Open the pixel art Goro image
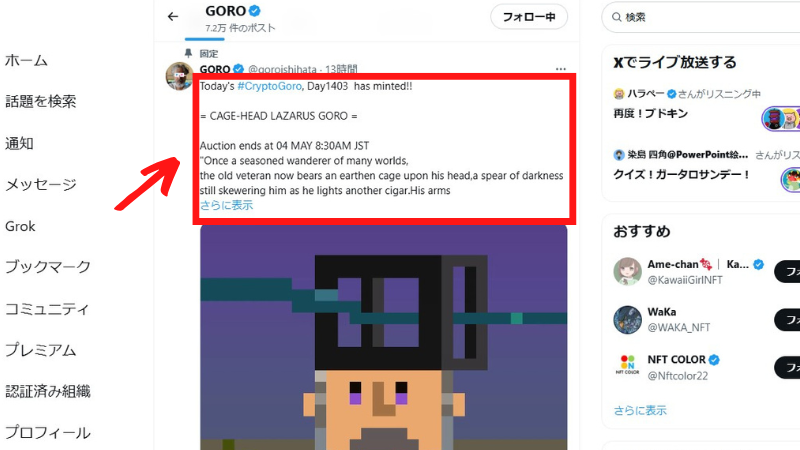 [x=384, y=337]
